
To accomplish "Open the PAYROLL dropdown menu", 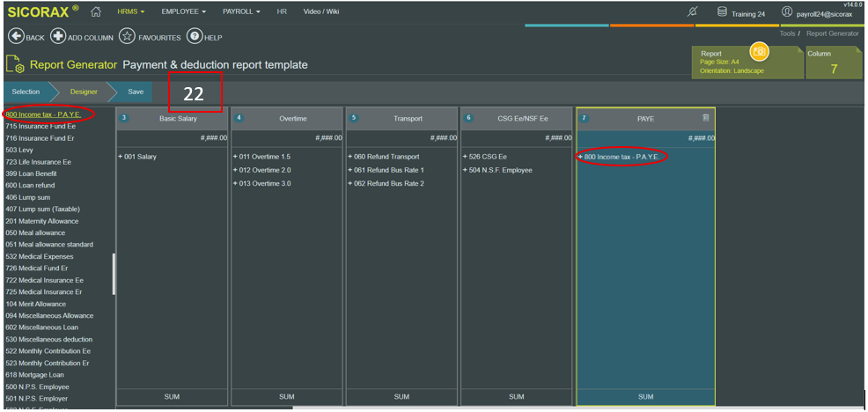I will [241, 11].
